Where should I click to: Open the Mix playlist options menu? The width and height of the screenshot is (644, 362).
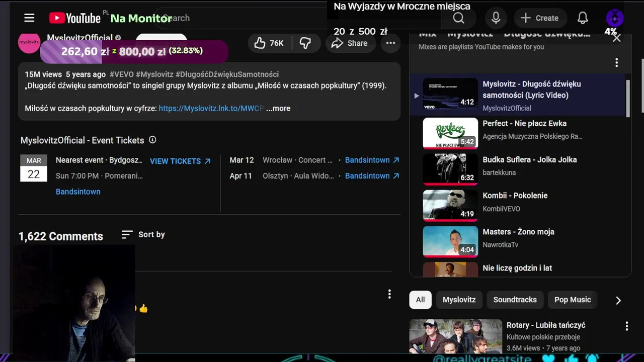[616, 63]
